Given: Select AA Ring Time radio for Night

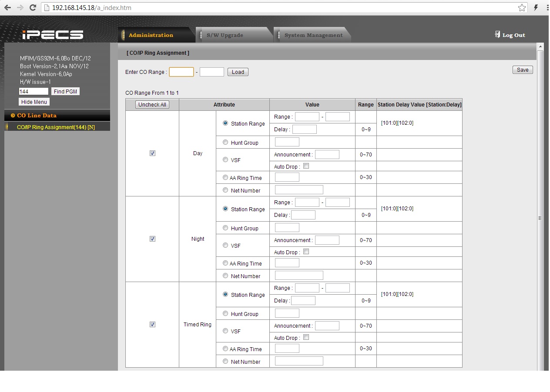Looking at the screenshot, I should [x=225, y=263].
